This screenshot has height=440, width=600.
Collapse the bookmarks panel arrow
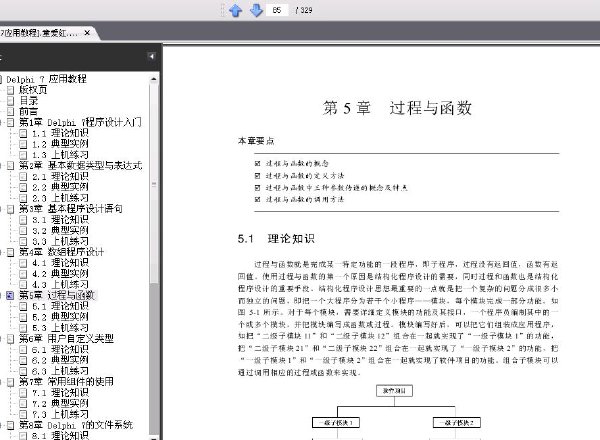151,56
